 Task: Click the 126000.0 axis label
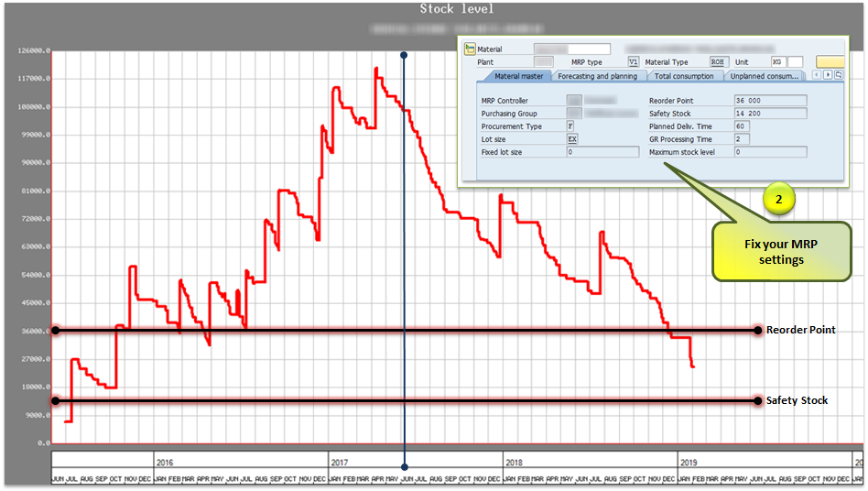34,51
